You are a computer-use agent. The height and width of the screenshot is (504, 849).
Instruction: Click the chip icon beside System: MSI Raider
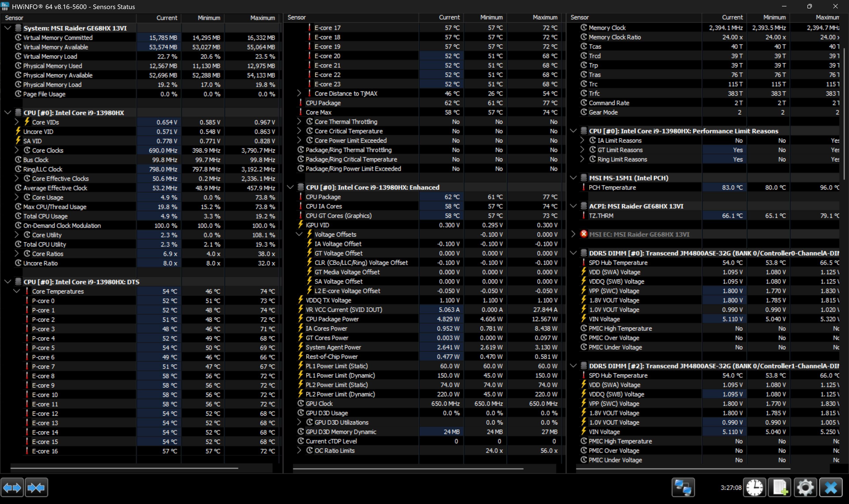tap(18, 28)
